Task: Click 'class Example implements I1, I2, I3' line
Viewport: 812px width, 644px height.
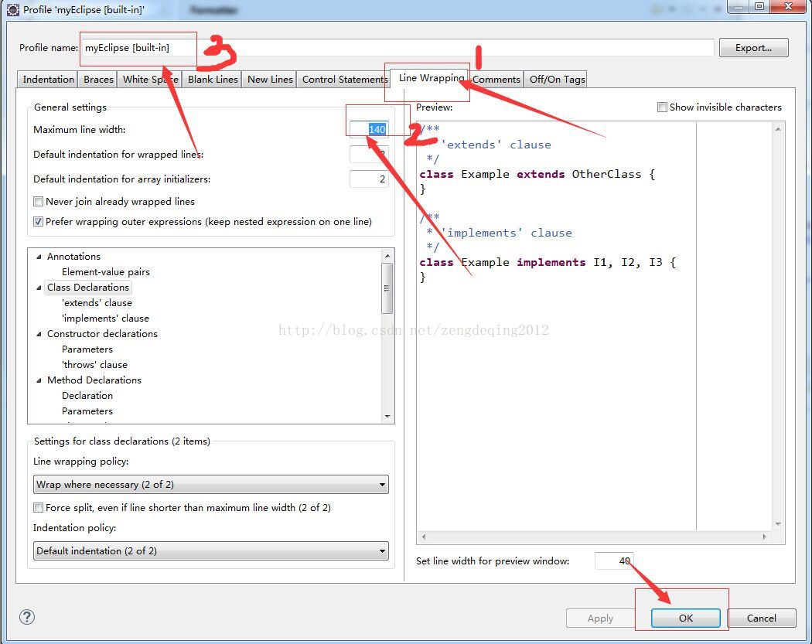Action: (548, 262)
